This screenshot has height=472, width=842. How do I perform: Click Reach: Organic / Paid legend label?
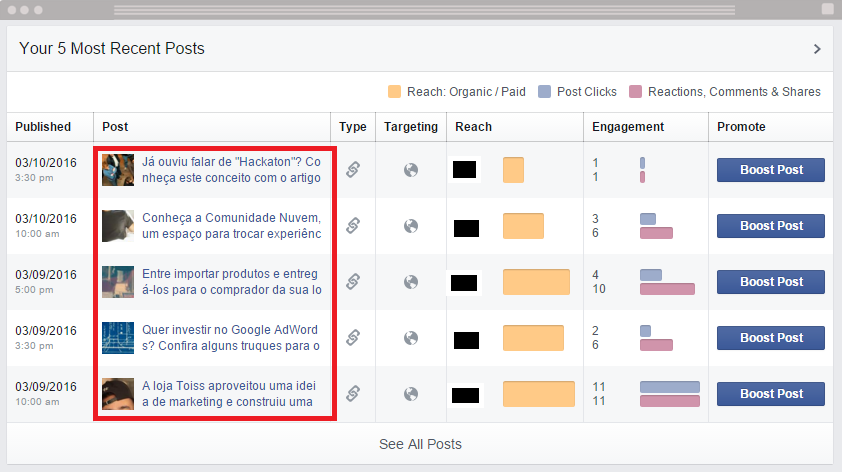point(466,92)
